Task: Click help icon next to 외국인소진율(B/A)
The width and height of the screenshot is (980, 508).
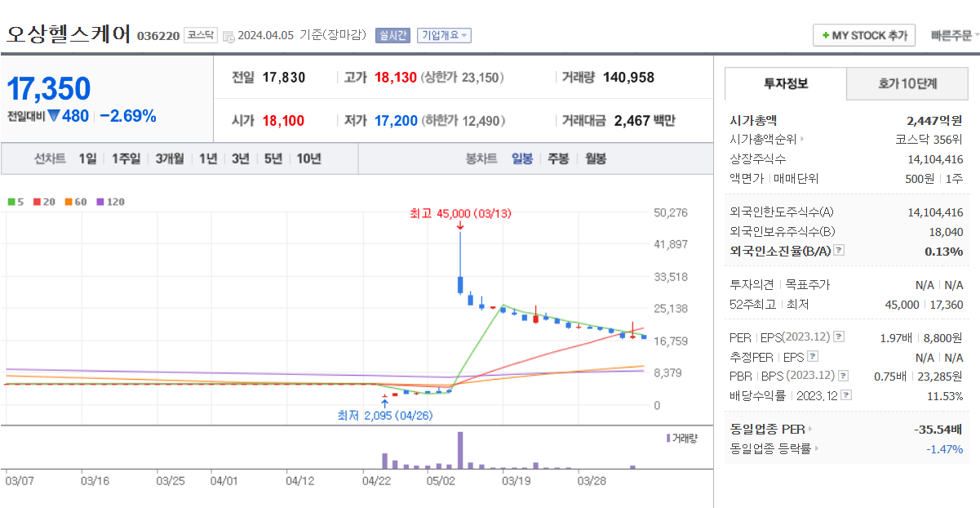Action: click(839, 251)
